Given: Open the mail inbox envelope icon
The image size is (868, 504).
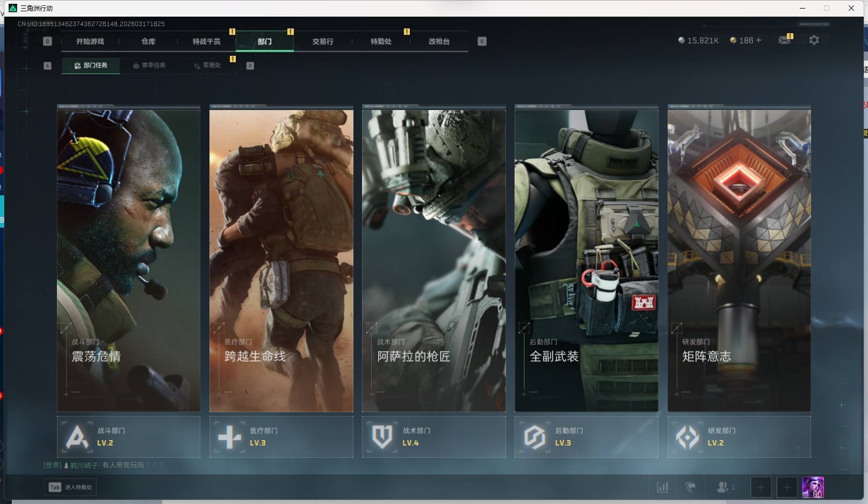Looking at the screenshot, I should (784, 40).
